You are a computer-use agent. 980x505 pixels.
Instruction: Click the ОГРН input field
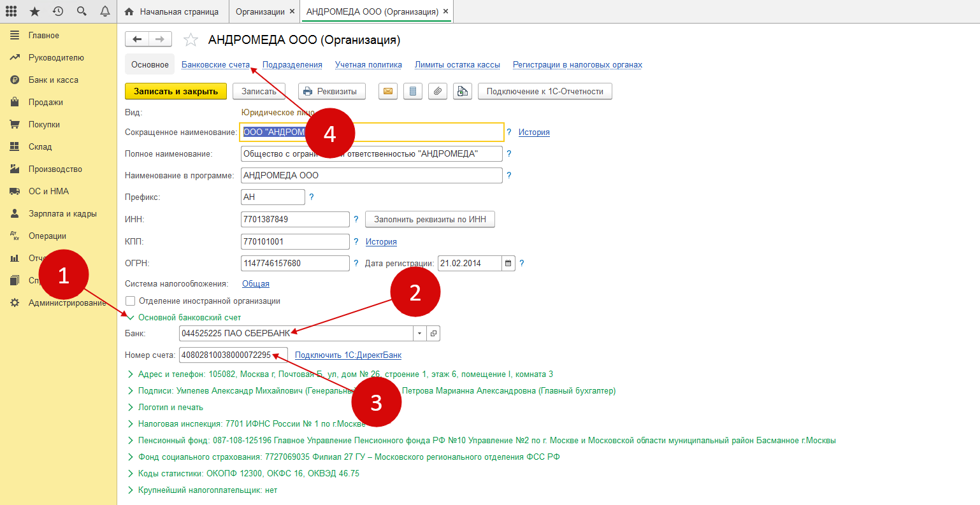coord(295,264)
